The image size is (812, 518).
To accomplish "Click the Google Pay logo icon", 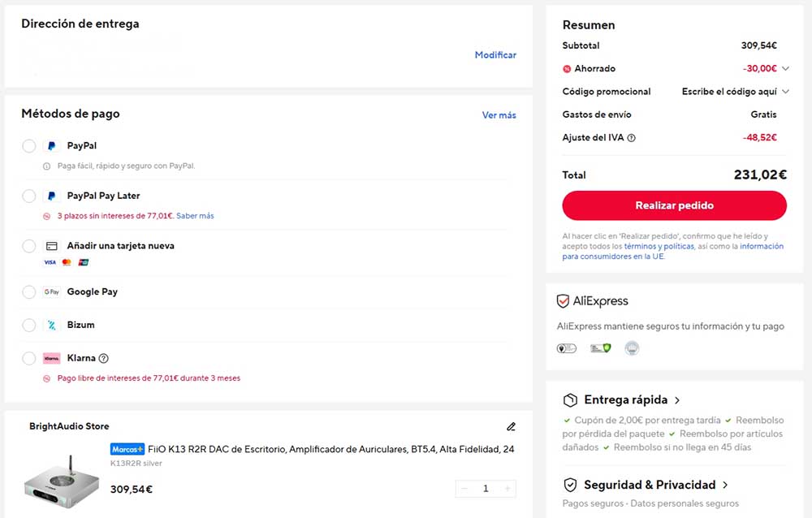I will [x=51, y=292].
